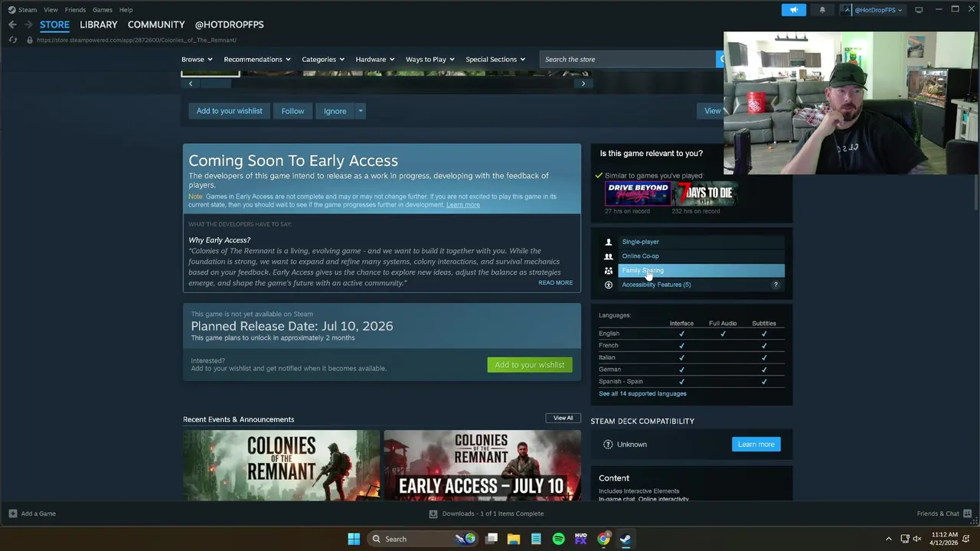
Task: Open the Games menu
Action: (102, 10)
